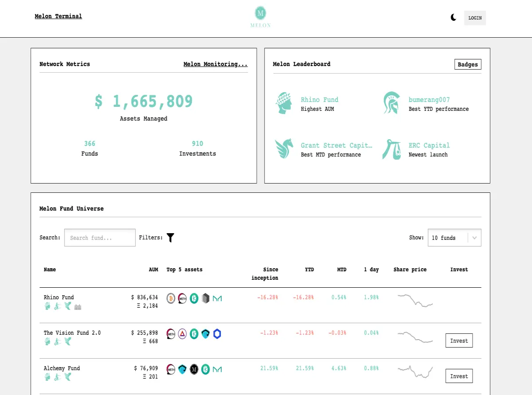Click the 21.59% since inception value

(269, 368)
